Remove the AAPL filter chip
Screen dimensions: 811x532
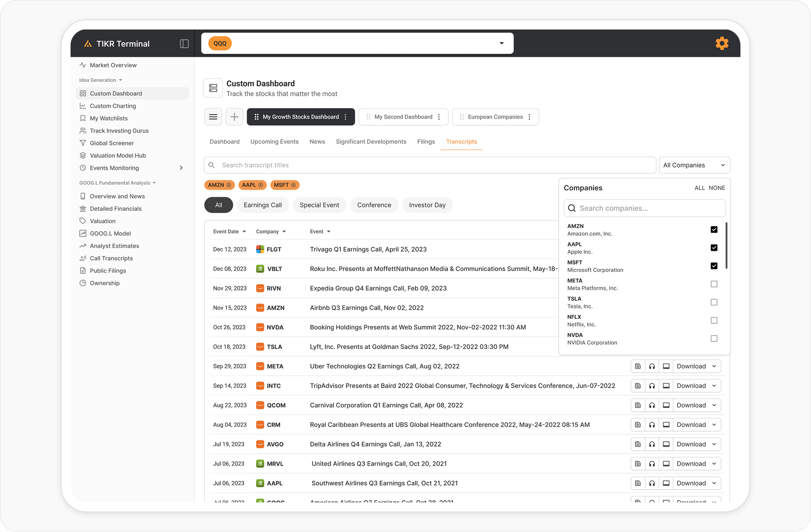pos(261,185)
